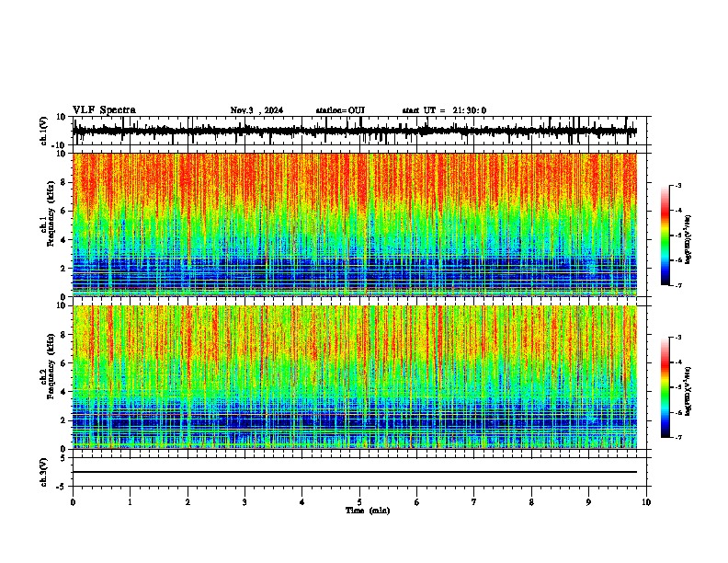
Task: Click the 6 kHz tick on ch.1 frequency axis
Action: point(63,211)
